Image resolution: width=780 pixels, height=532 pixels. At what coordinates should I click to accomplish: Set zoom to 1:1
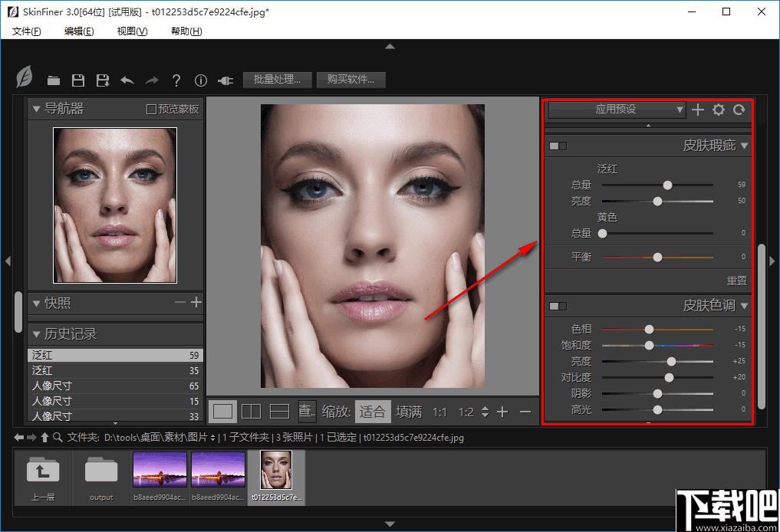pos(439,412)
